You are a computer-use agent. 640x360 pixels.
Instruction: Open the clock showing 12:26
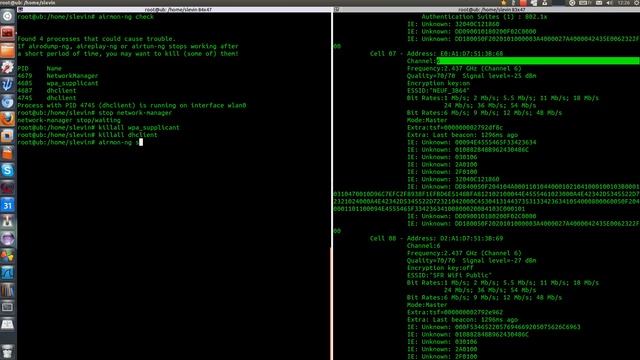click(624, 3)
